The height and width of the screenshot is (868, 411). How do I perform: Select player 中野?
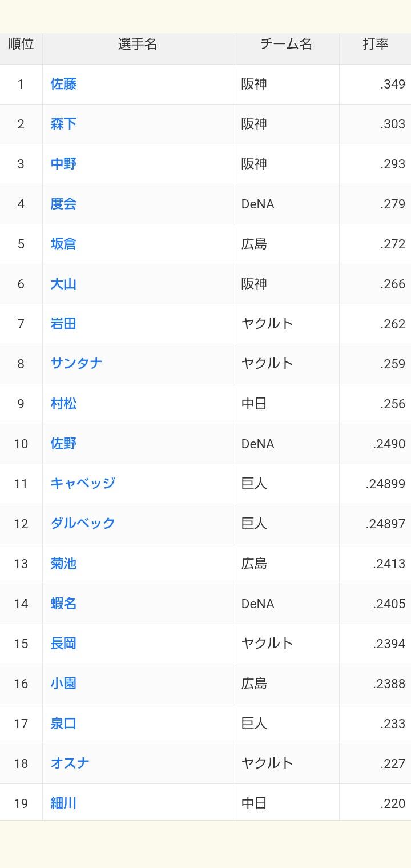tap(63, 164)
